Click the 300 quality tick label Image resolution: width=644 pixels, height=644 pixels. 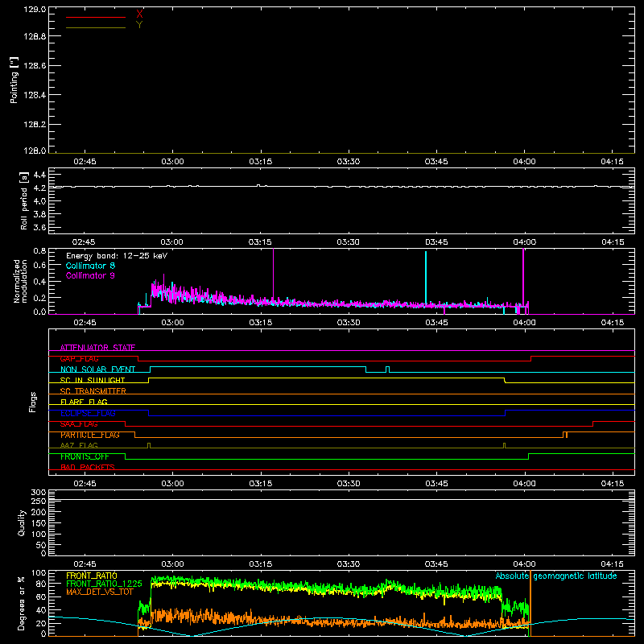point(38,493)
